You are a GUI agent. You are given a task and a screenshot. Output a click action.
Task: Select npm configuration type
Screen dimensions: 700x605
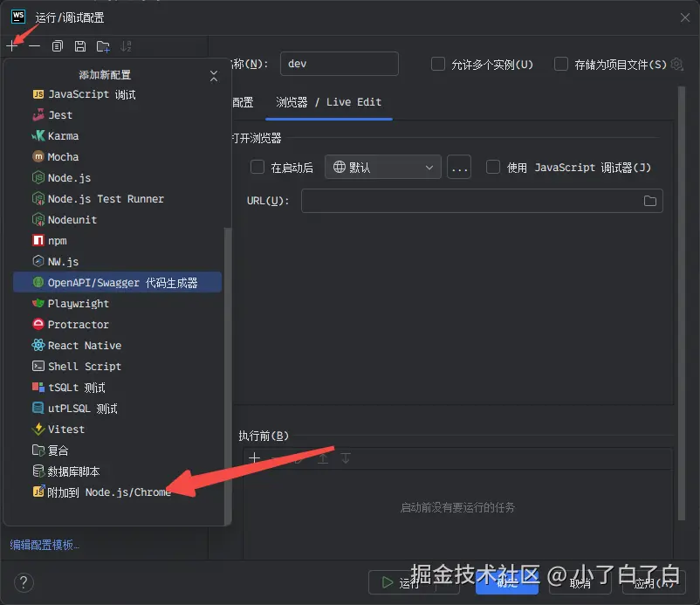tap(118, 241)
